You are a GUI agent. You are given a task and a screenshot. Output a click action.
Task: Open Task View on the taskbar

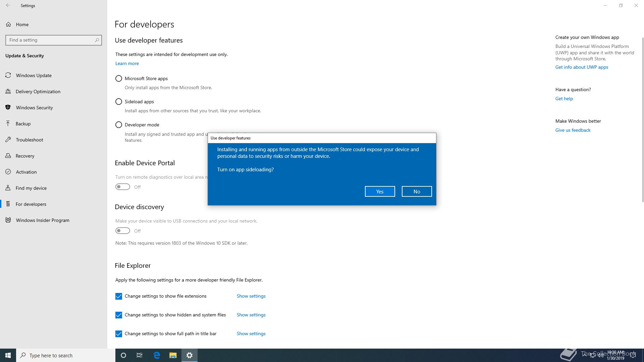point(140,355)
